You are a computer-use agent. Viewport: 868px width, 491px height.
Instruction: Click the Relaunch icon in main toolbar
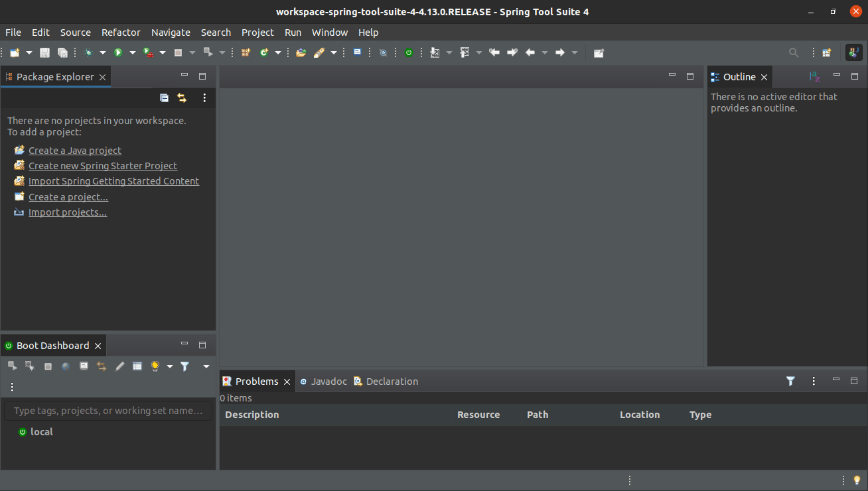[x=208, y=52]
